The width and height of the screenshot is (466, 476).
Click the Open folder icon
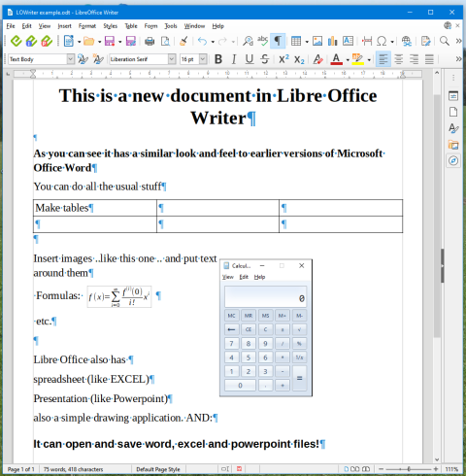[88, 41]
